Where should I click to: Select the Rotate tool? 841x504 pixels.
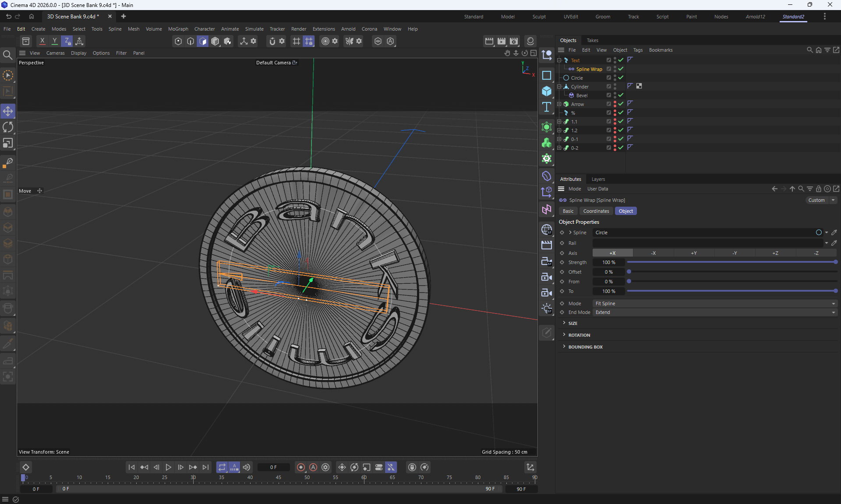[x=8, y=127]
